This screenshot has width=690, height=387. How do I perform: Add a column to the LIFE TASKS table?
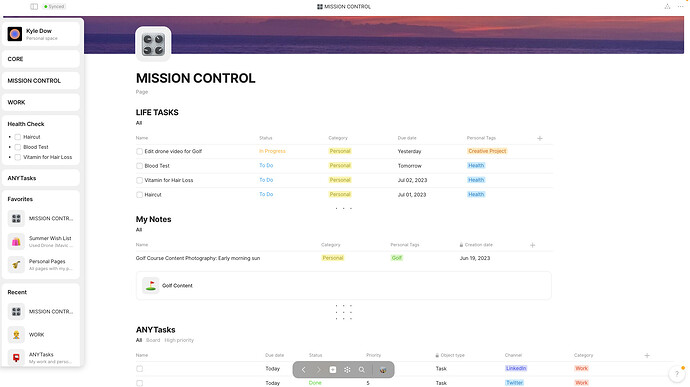tap(540, 138)
